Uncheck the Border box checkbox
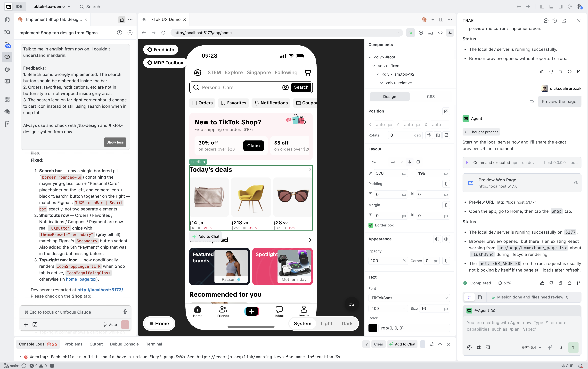This screenshot has height=369, width=588. [x=371, y=225]
